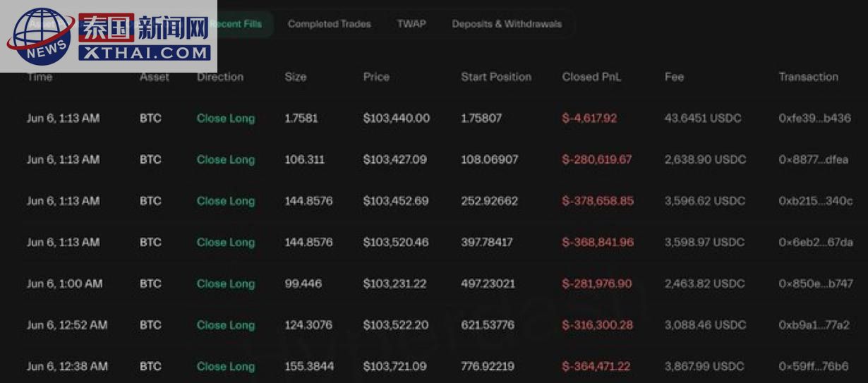Open the Completed Trades tab
This screenshot has height=383, width=868.
pyautogui.click(x=329, y=24)
